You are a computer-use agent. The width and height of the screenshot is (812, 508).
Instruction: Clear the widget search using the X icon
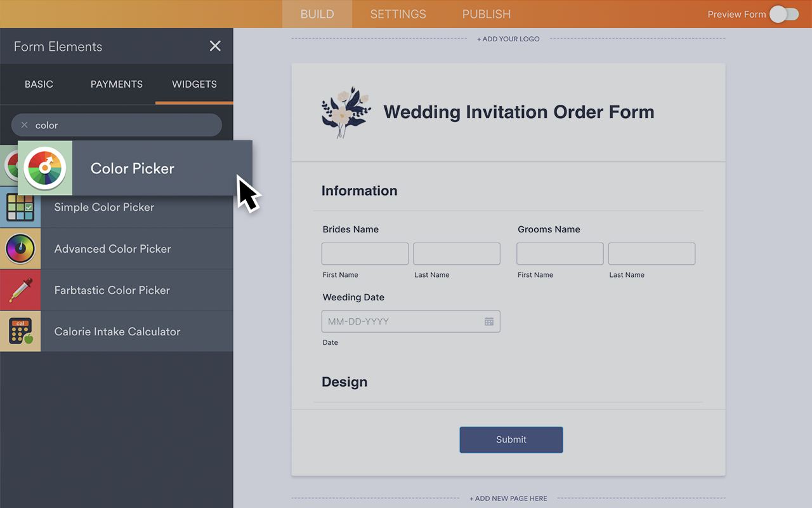pyautogui.click(x=24, y=124)
